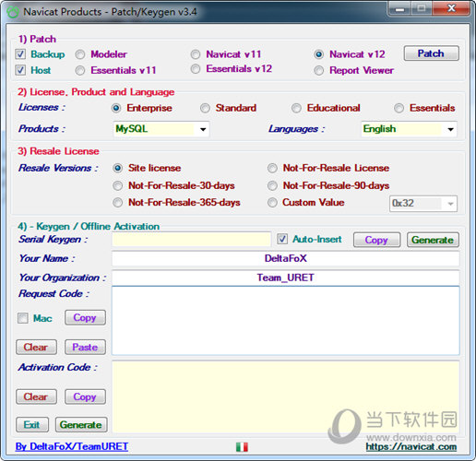
Task: Click the Patch button
Action: pyautogui.click(x=431, y=53)
